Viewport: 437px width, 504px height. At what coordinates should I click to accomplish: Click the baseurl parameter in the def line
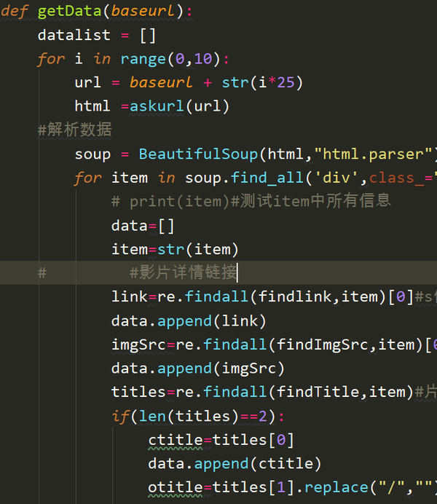(143, 11)
